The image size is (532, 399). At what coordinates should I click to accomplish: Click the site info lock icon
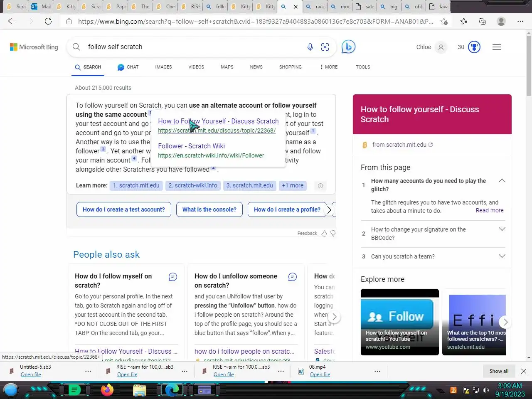tap(69, 21)
